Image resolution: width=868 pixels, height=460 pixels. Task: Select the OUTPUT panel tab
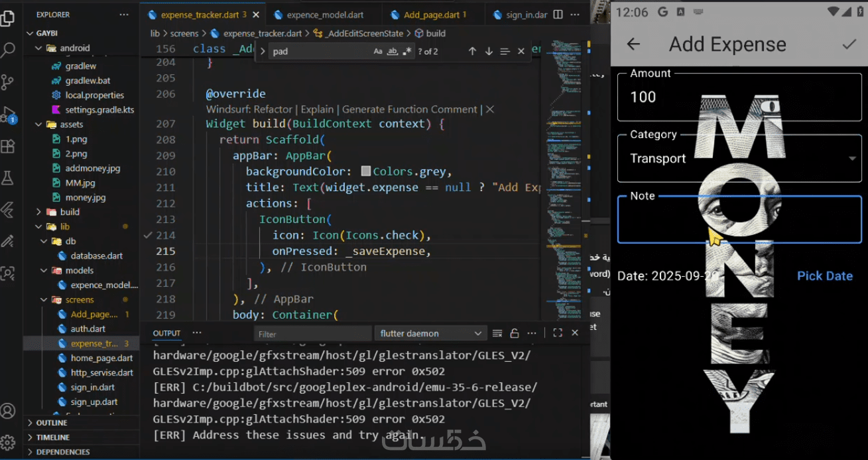click(x=166, y=333)
